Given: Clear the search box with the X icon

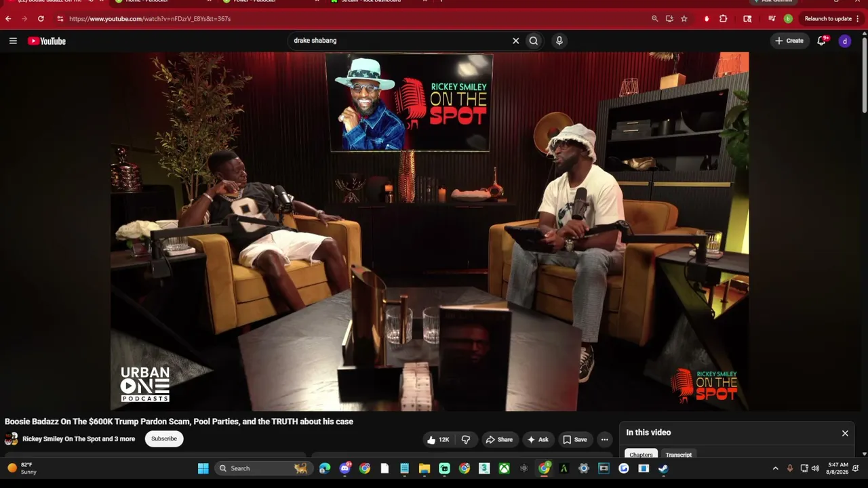Looking at the screenshot, I should coord(515,41).
